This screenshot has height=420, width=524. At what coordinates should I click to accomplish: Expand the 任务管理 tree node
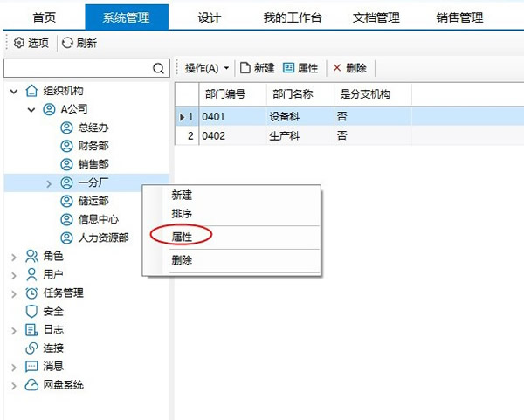click(x=14, y=293)
